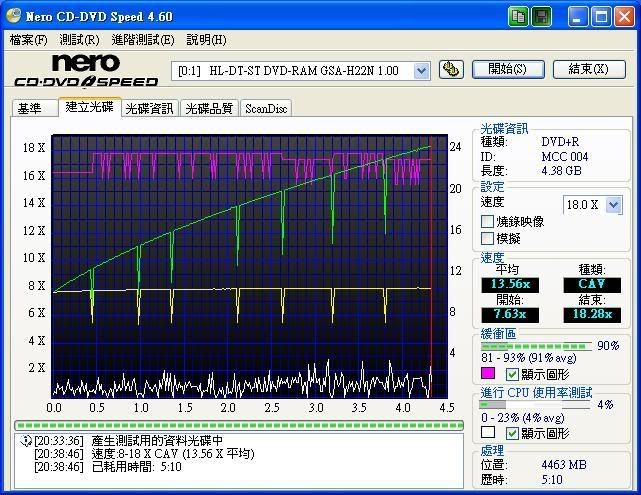The height and width of the screenshot is (495, 641).
Task: Enable the 模擬 checkbox
Action: 487,238
